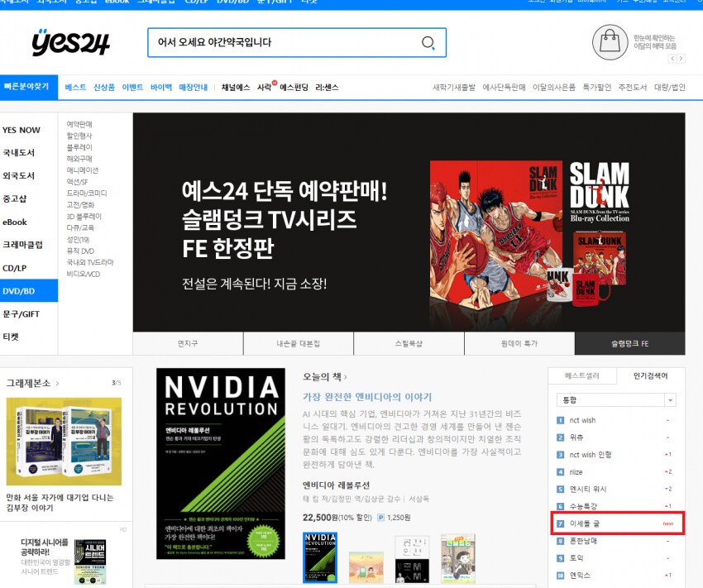Open 새학기새출발 link
The width and height of the screenshot is (703, 588).
454,88
